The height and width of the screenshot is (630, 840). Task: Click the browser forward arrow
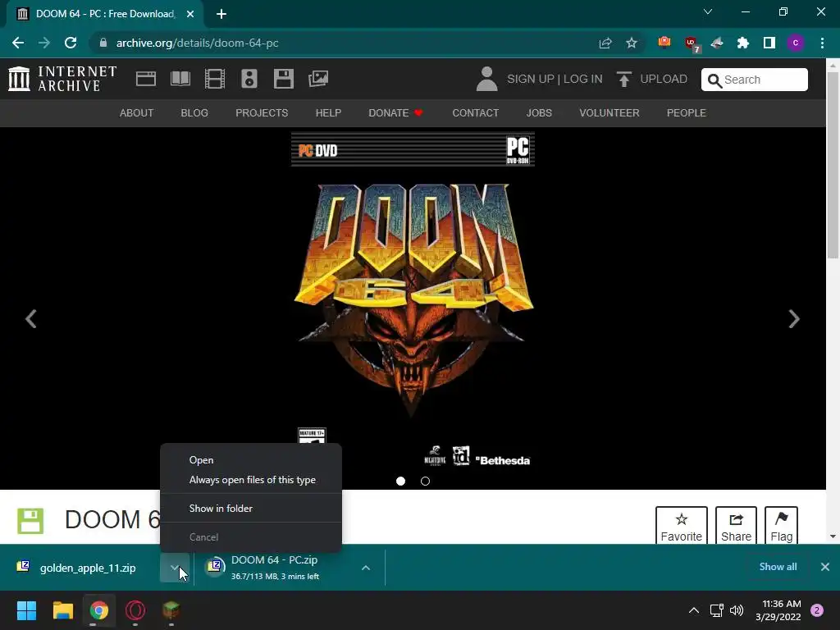pyautogui.click(x=44, y=43)
